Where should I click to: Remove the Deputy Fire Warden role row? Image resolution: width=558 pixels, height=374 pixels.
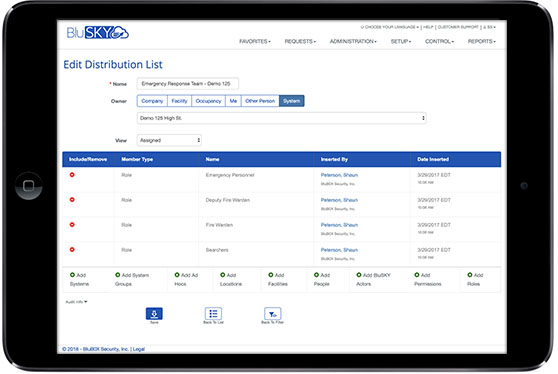72,200
